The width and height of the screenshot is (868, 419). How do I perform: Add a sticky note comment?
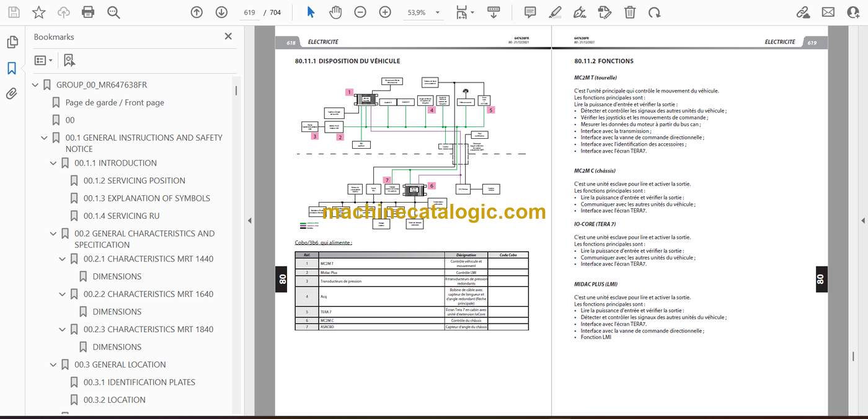click(x=530, y=12)
